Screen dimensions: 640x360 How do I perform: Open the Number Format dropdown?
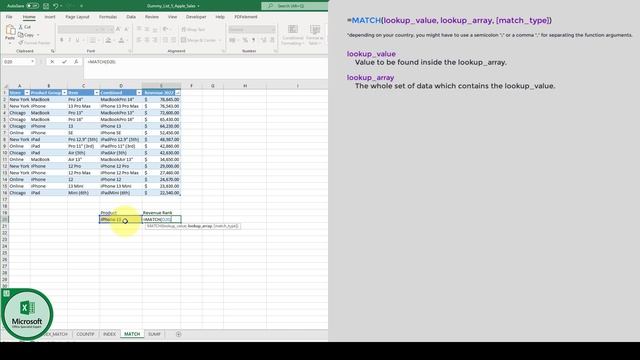tap(273, 29)
